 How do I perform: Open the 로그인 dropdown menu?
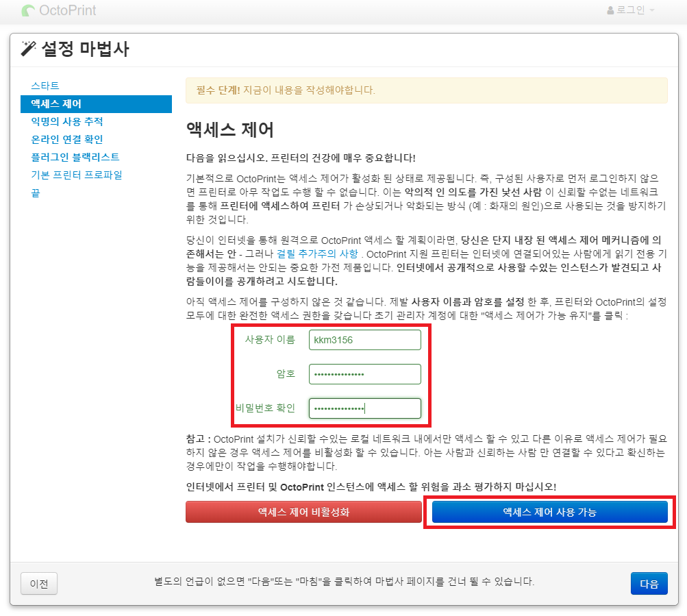pos(631,10)
